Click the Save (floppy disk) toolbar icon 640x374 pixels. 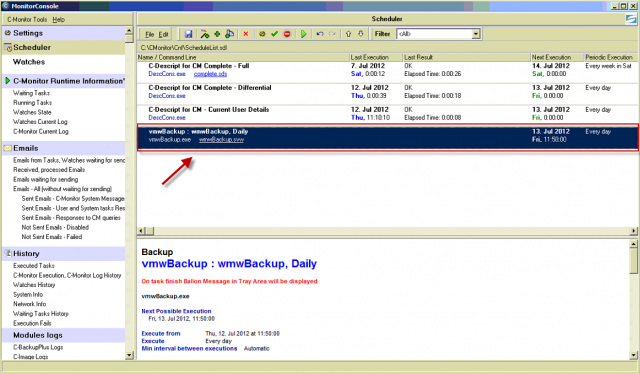188,34
